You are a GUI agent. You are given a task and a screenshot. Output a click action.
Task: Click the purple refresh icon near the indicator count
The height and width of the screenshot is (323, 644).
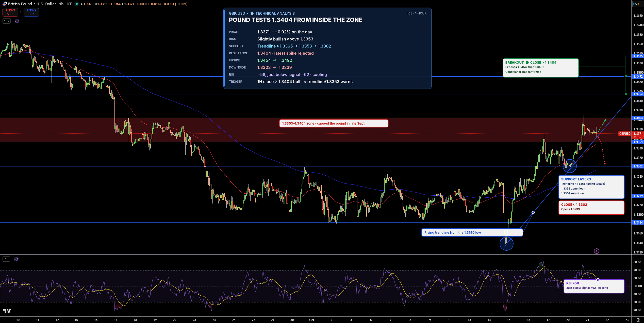click(17, 21)
